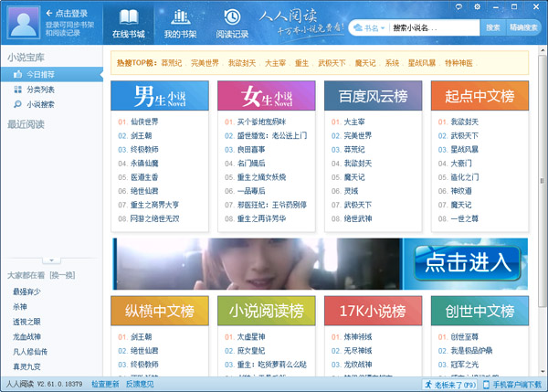Click 换一换 to refresh reading suggestions
This screenshot has height=392, width=548.
[x=62, y=273]
